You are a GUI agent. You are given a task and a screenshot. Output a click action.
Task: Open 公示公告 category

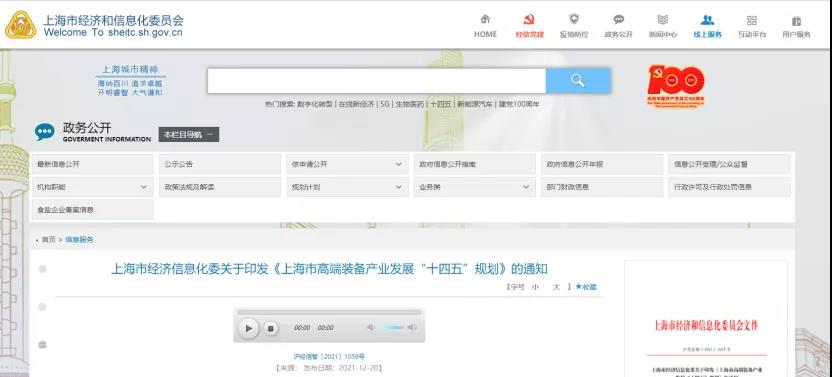click(x=220, y=165)
